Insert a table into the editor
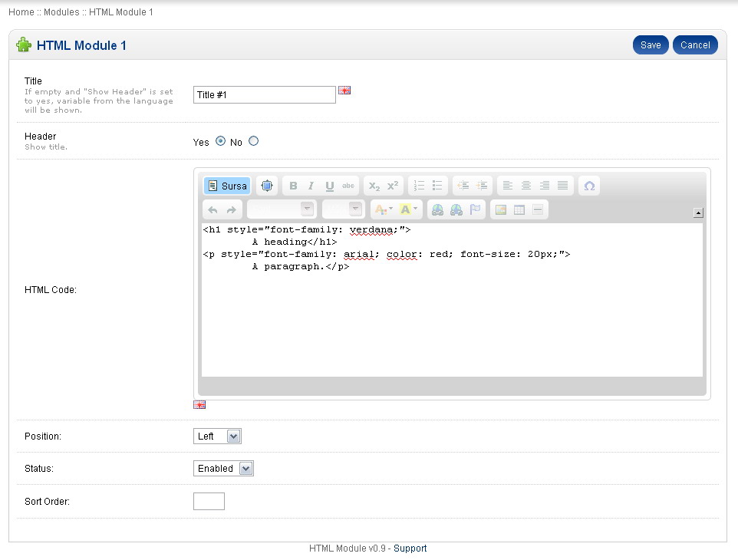 click(x=519, y=210)
